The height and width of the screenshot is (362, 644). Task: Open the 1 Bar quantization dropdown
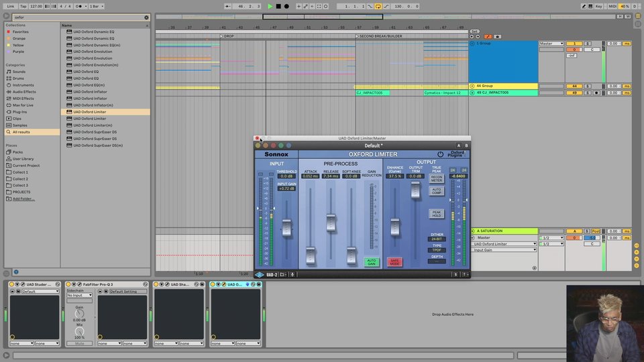pyautogui.click(x=97, y=6)
